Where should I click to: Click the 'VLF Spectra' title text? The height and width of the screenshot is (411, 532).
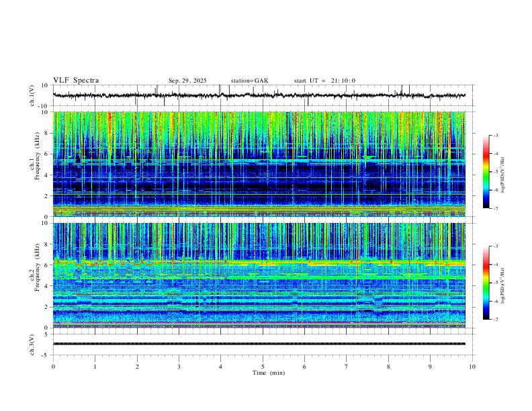(x=76, y=81)
